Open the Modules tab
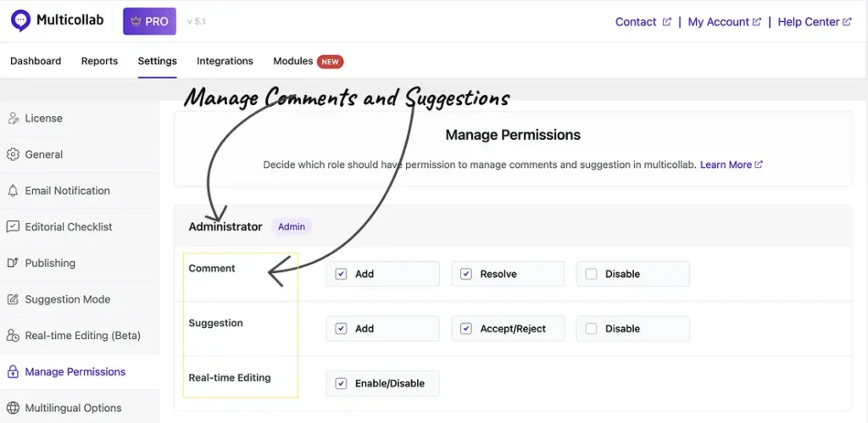Screen dimensions: 868x423 pyautogui.click(x=292, y=61)
